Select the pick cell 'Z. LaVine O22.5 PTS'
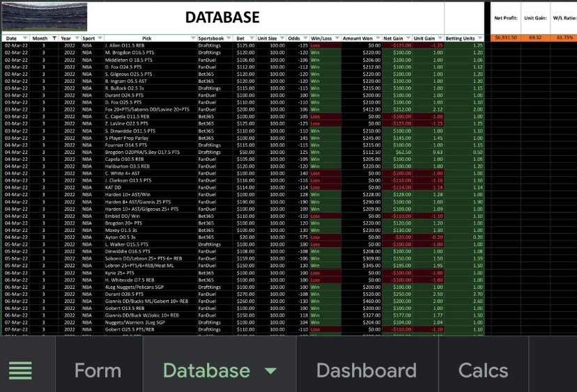577x392 pixels. coord(150,123)
